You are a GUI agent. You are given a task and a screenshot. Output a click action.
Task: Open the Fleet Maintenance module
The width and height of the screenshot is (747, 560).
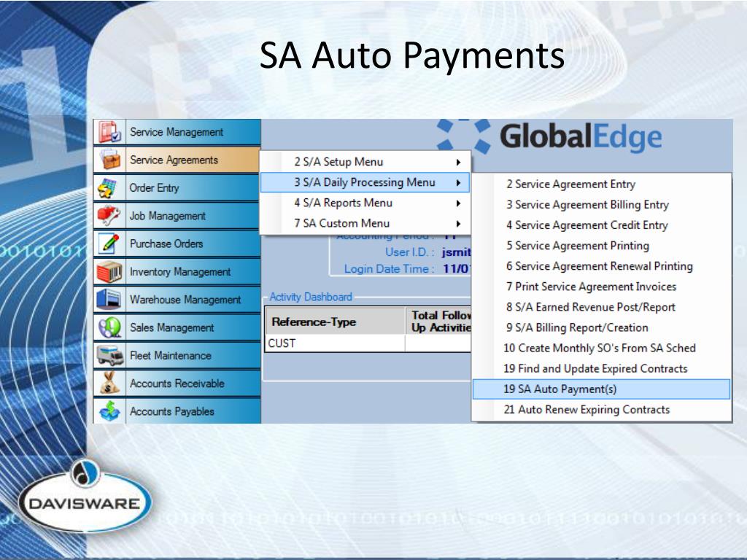click(x=177, y=355)
